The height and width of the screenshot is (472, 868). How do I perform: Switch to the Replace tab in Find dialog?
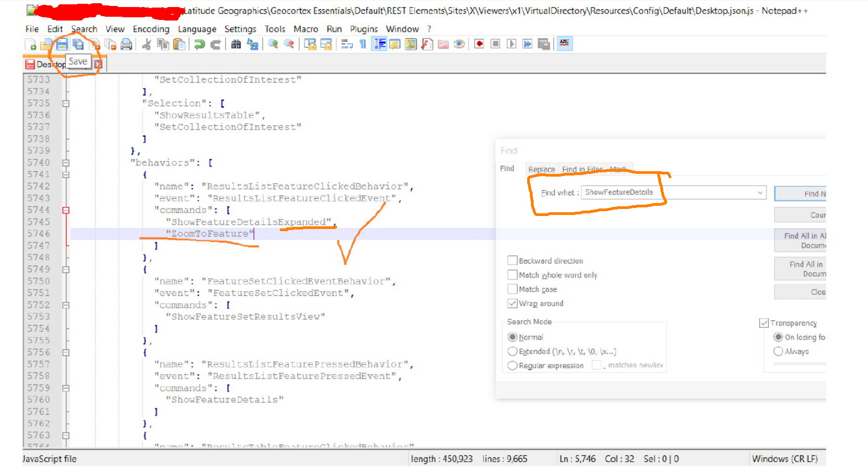pos(542,170)
